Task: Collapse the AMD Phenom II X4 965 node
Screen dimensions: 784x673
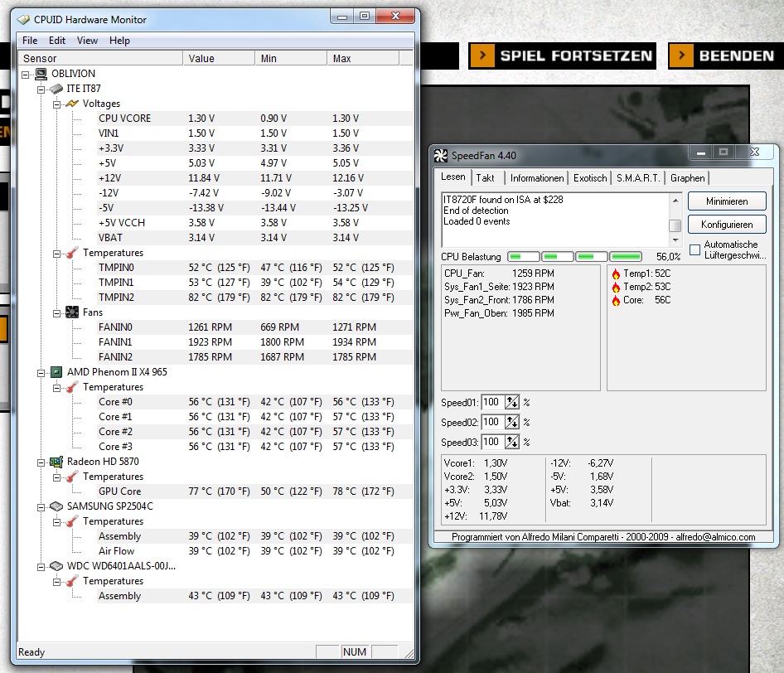Action: 41,373
